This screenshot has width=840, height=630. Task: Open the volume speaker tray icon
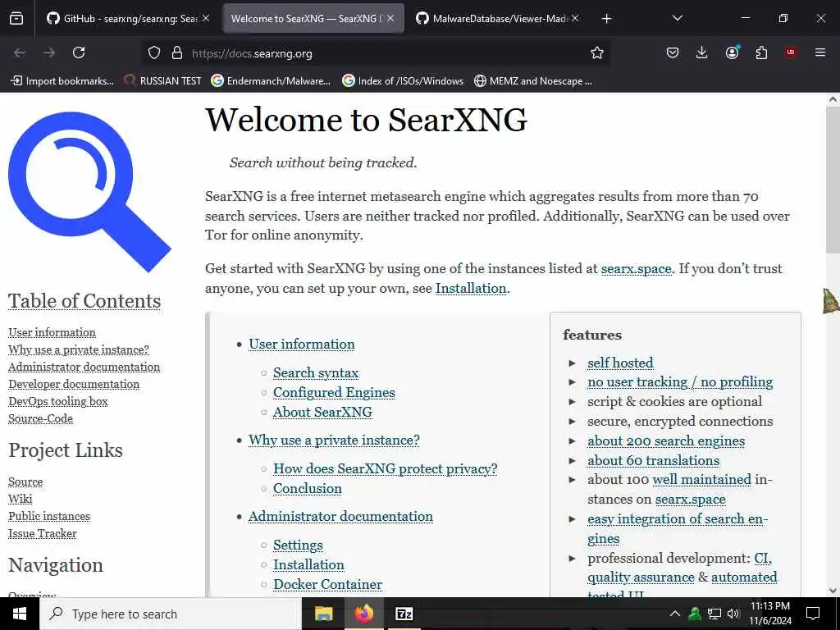coord(733,614)
